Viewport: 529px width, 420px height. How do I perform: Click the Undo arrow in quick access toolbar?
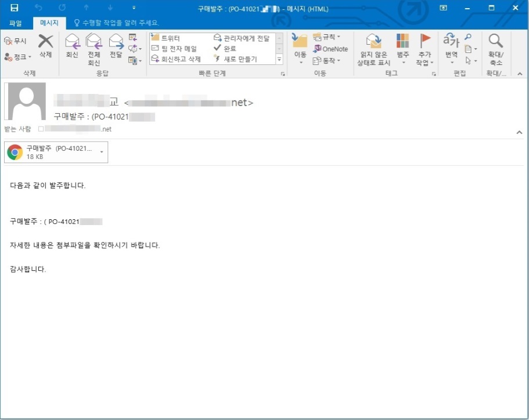[x=38, y=8]
